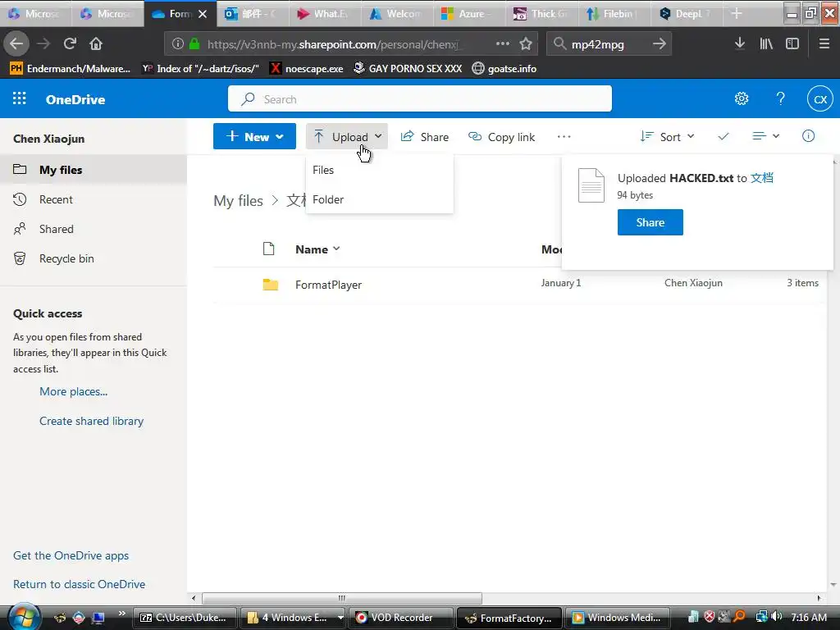Click the horizontal scrollbar thumb
This screenshot has width=840, height=630.
point(342,598)
